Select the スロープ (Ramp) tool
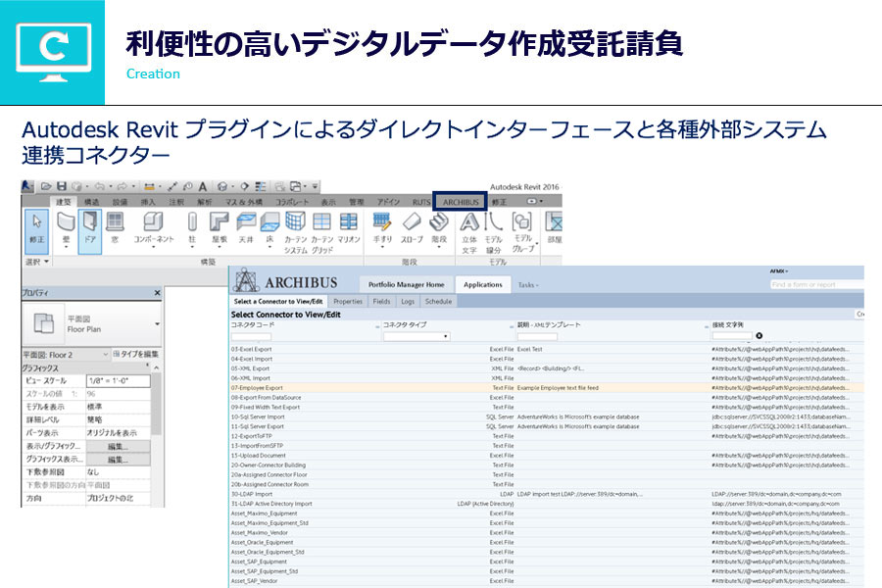This screenshot has width=882, height=588. 412,228
